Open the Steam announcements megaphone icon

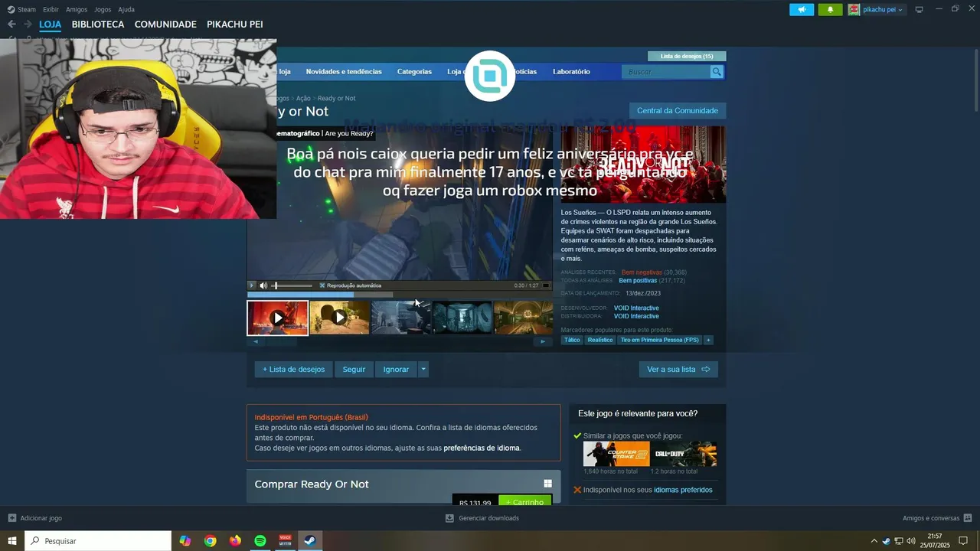coord(802,9)
